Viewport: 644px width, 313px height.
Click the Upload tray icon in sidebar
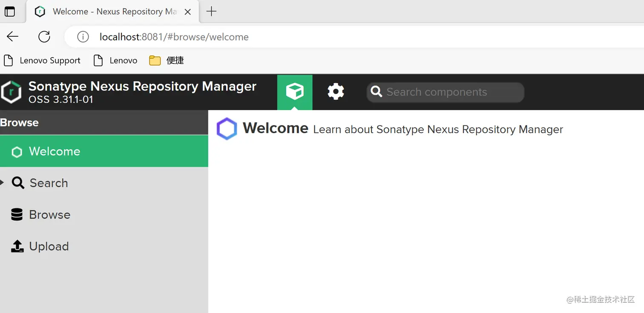[x=17, y=246]
